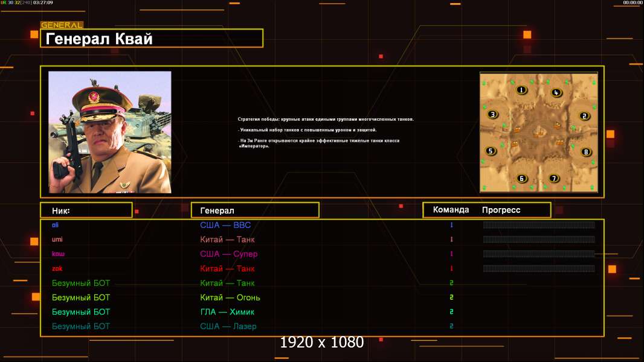Click team number 2 in ГЛА — Химик row
Viewport: 644px width, 362px height.
click(x=451, y=311)
